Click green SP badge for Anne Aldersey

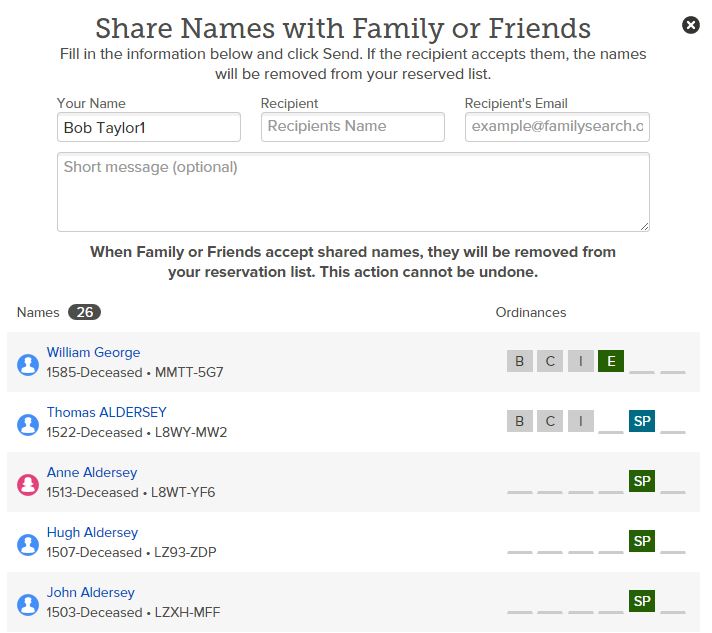point(642,481)
